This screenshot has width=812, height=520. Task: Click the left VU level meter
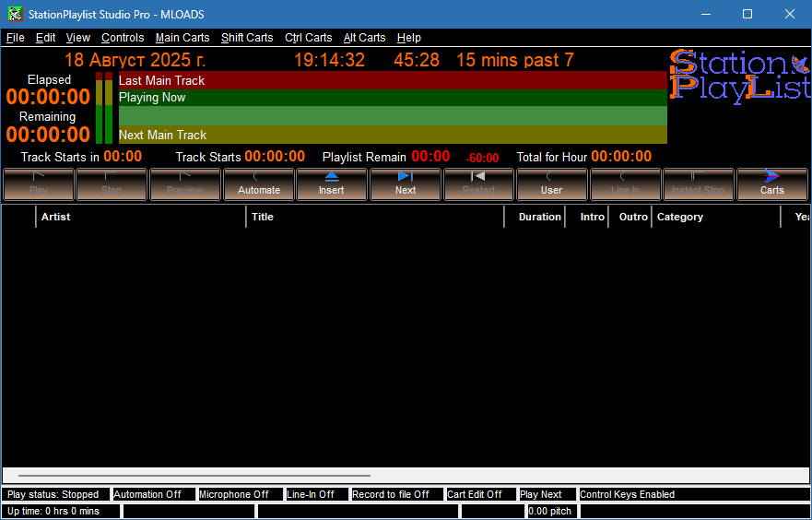coord(99,108)
